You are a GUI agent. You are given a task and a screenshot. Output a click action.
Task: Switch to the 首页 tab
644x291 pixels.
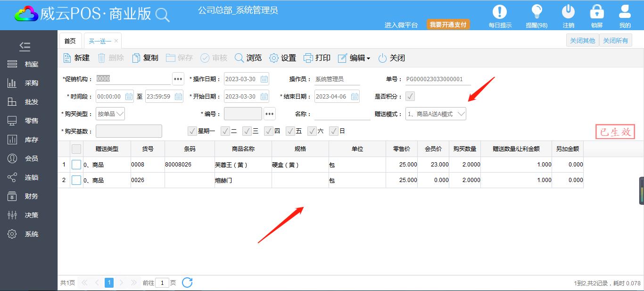[70, 41]
